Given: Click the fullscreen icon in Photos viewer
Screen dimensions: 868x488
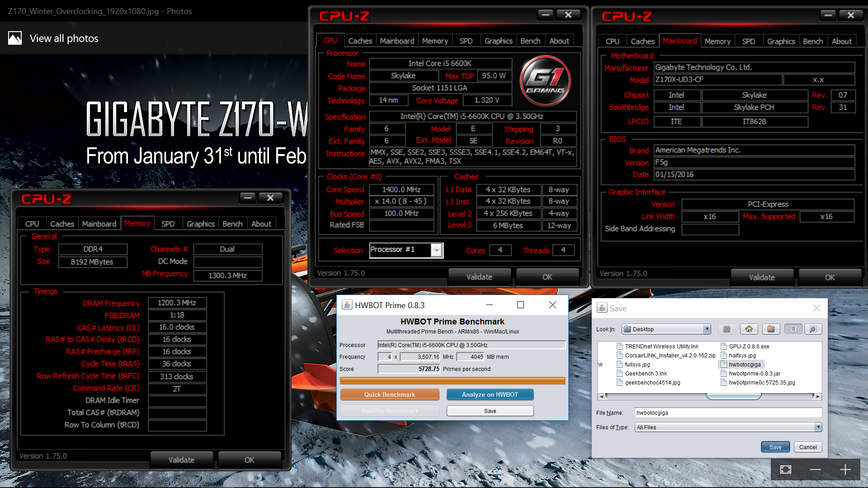Looking at the screenshot, I should coord(786,469).
